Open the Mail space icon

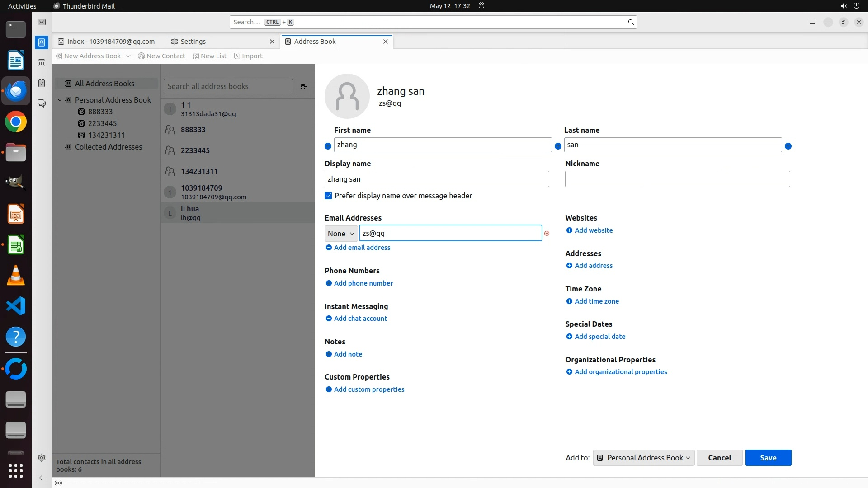(42, 22)
